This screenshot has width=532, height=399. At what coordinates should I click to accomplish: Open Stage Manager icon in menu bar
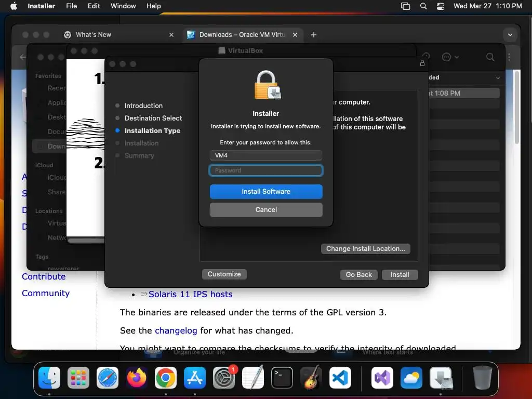[405, 6]
